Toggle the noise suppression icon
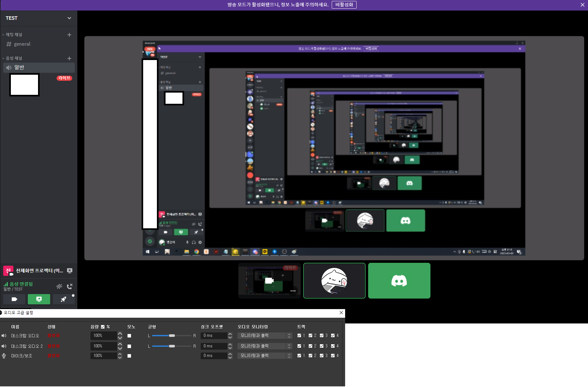Image resolution: width=588 pixels, height=387 pixels. [x=59, y=286]
